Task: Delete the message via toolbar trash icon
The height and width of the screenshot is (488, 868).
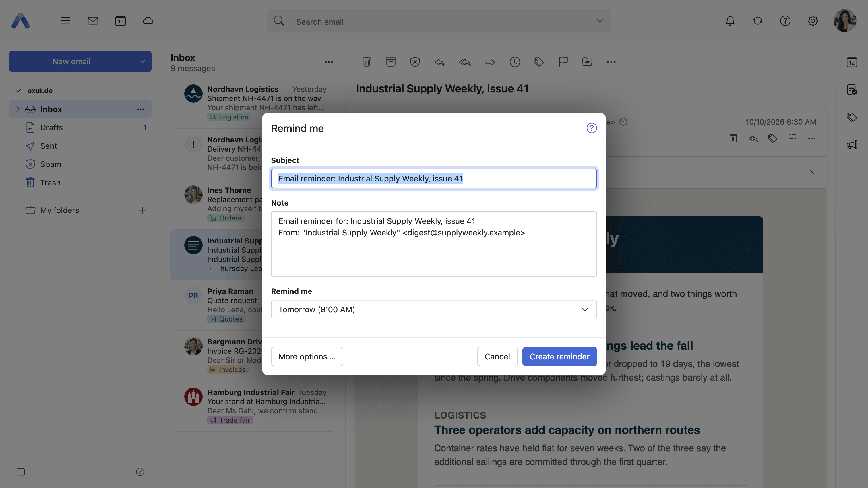Action: click(x=367, y=62)
